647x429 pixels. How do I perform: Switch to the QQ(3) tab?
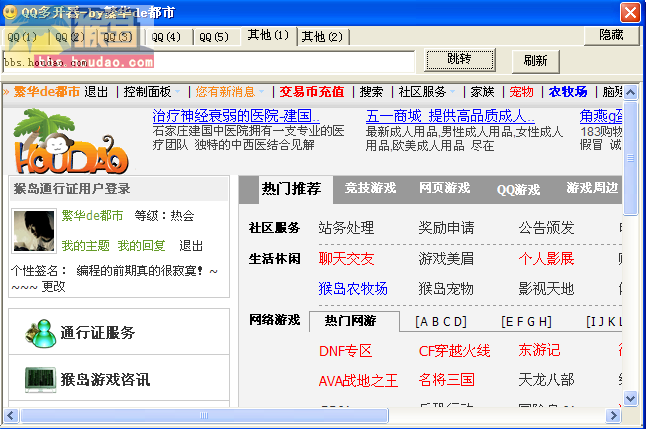pos(118,37)
